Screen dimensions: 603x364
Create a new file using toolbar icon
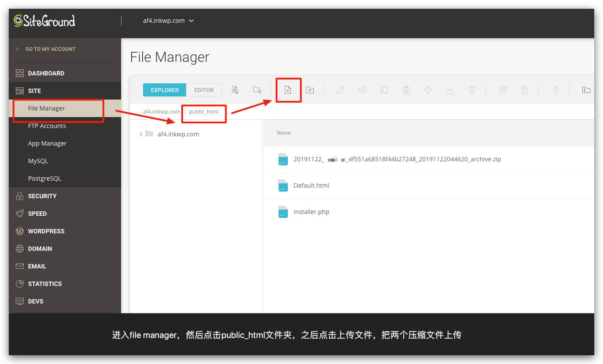pyautogui.click(x=235, y=90)
